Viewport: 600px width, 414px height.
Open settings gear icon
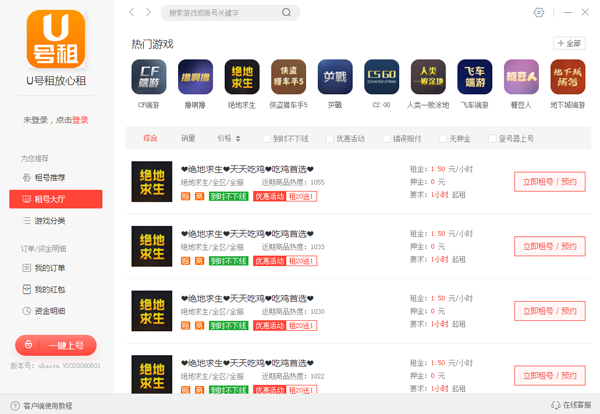tap(538, 13)
